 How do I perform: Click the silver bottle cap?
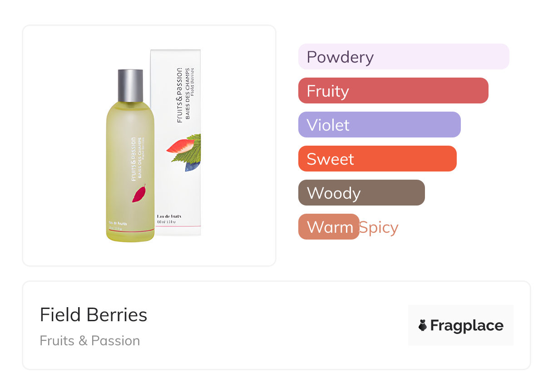pyautogui.click(x=130, y=85)
